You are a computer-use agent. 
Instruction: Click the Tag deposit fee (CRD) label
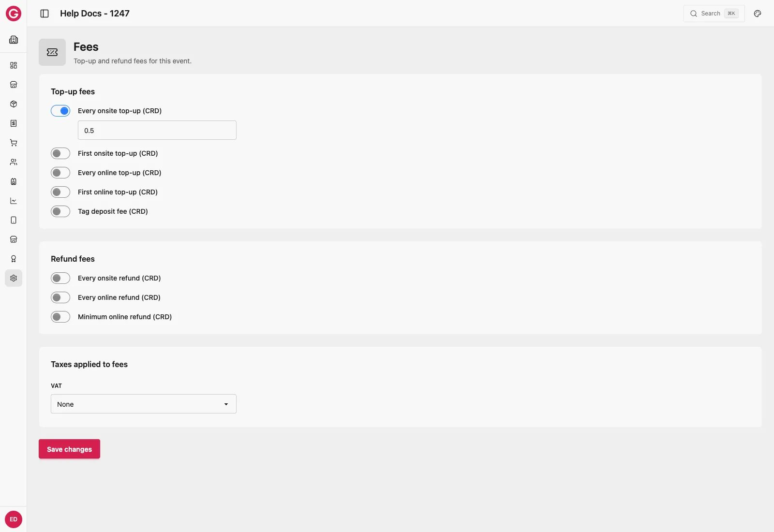tap(113, 211)
